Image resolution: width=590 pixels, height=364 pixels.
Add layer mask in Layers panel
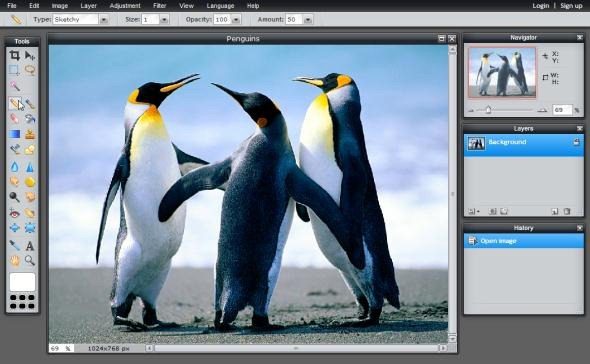pos(492,212)
